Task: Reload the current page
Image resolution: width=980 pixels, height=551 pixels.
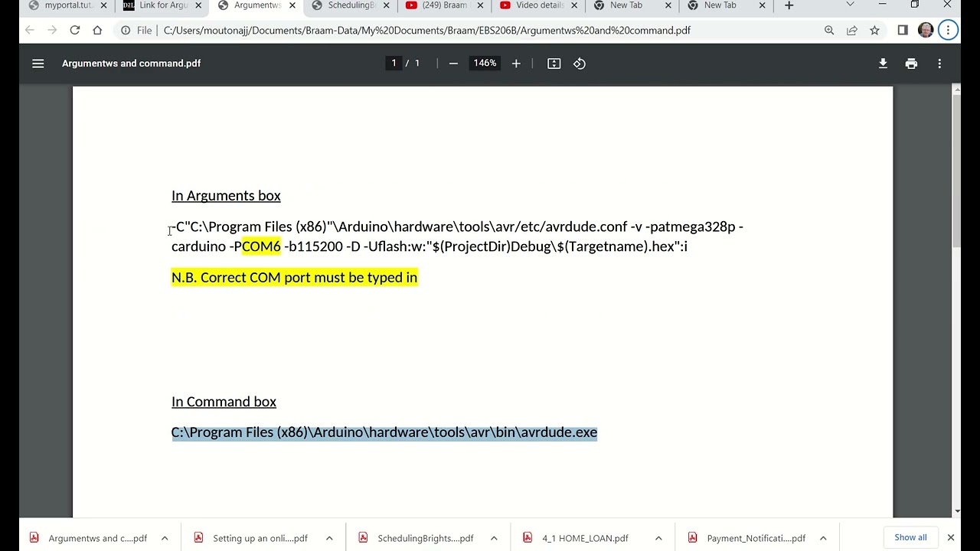Action: coord(75,31)
